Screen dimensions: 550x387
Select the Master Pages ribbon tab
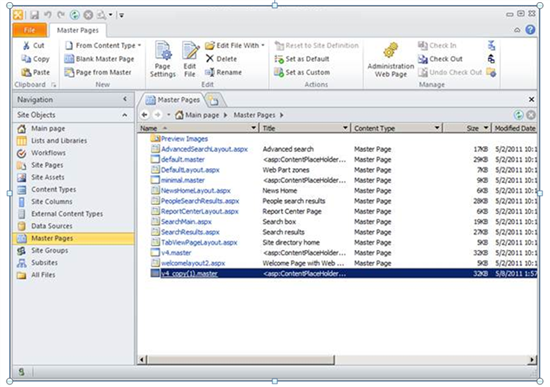tap(78, 30)
